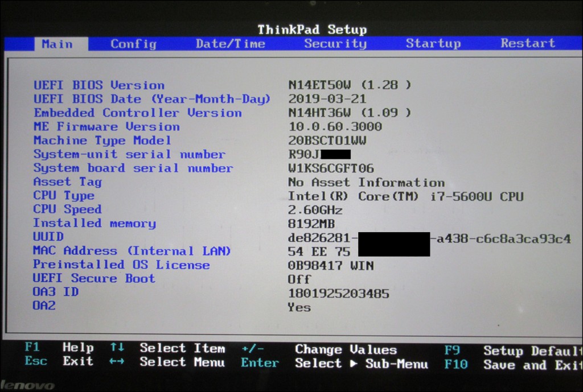The image size is (583, 392).
Task: Click the Setup Default hint
Action: coord(532,351)
